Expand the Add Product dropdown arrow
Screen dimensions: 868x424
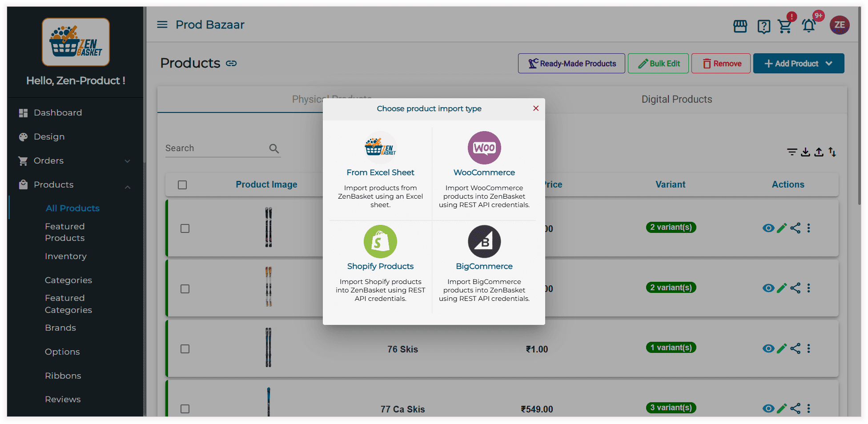pos(829,64)
